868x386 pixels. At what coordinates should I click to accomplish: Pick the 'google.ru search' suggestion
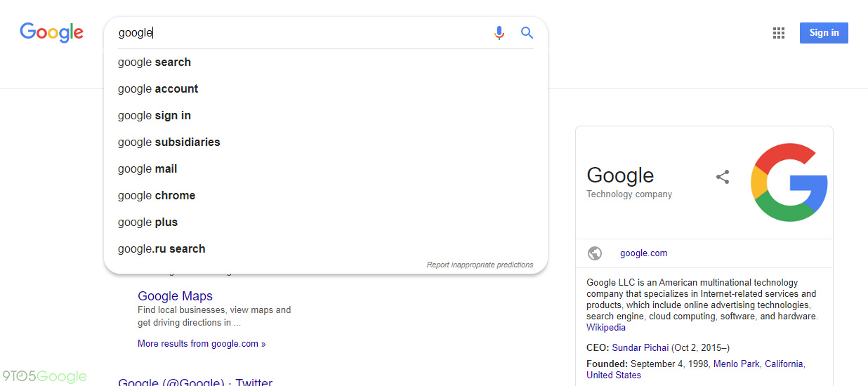(162, 249)
